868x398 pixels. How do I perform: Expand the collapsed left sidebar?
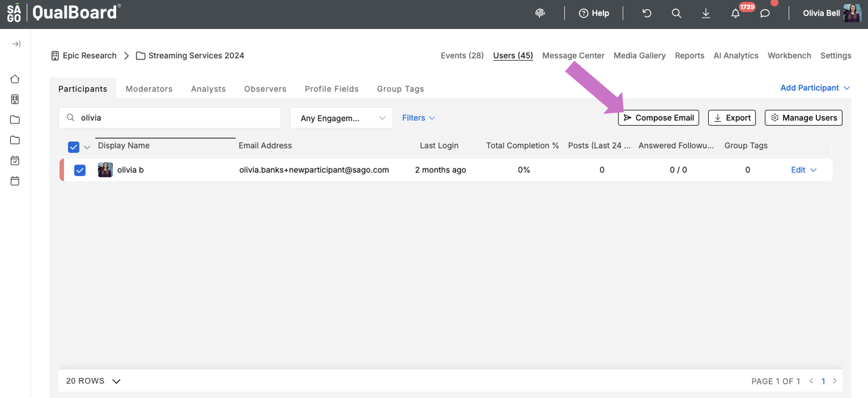tap(16, 44)
